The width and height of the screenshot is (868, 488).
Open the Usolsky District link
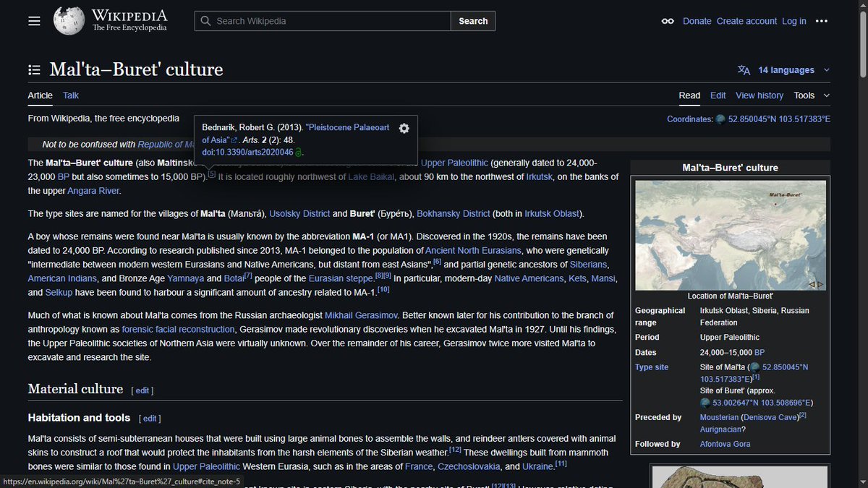(299, 214)
